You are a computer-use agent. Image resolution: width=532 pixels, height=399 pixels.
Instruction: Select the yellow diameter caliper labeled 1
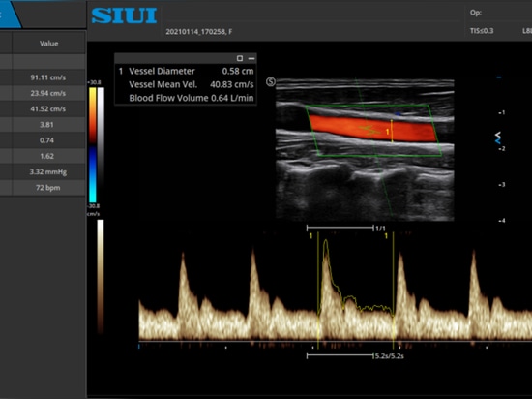392,131
